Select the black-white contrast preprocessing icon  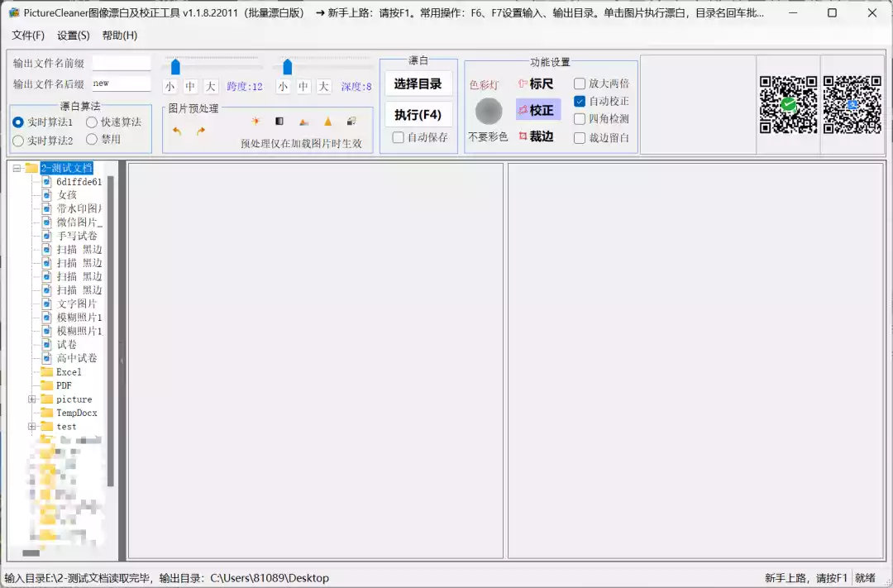click(x=279, y=121)
